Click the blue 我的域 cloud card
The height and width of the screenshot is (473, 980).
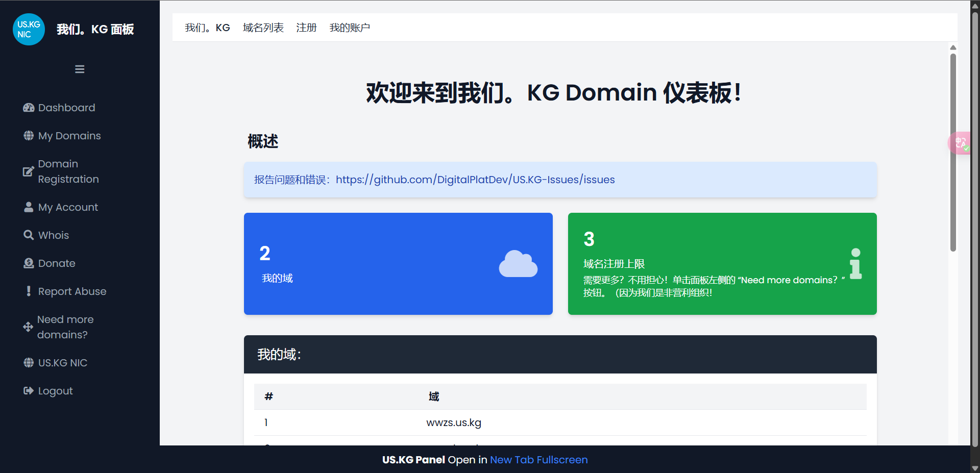click(398, 264)
